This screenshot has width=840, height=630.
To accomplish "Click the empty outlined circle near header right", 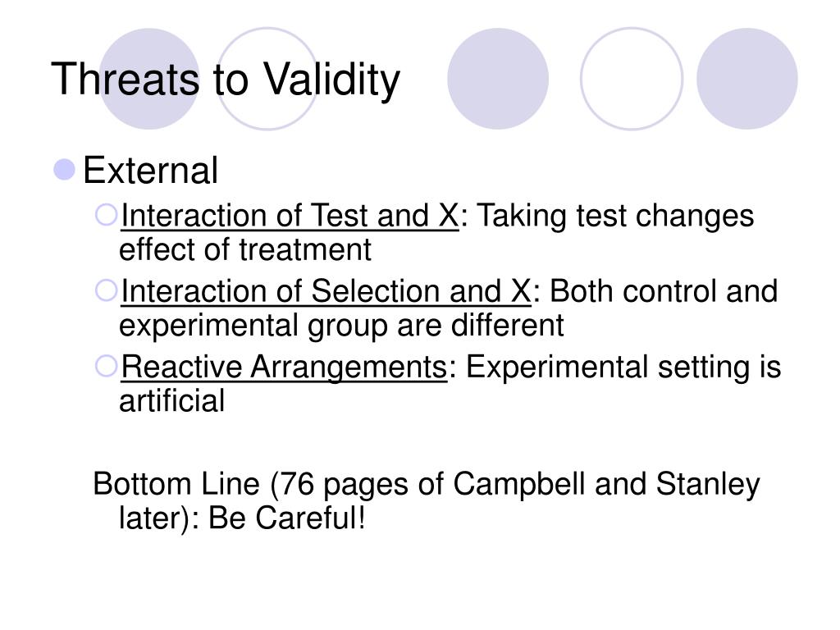I will pos(632,79).
